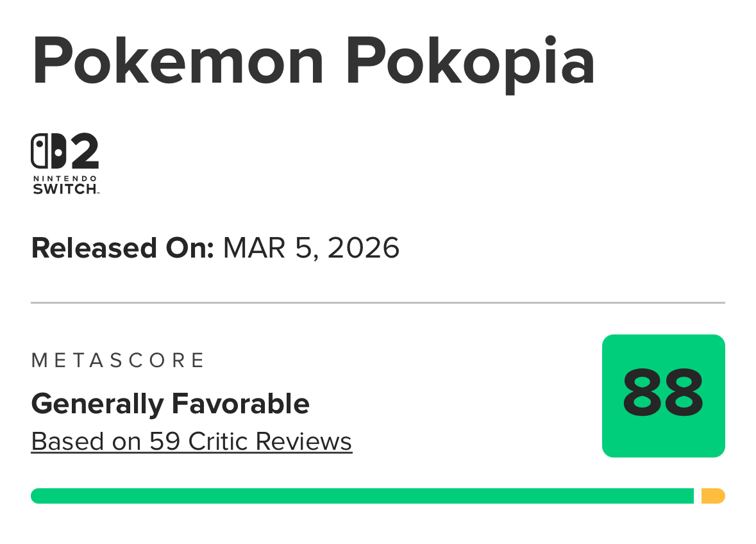Click the green 88 Metascore box
The width and height of the screenshot is (756, 544).
[x=663, y=395]
